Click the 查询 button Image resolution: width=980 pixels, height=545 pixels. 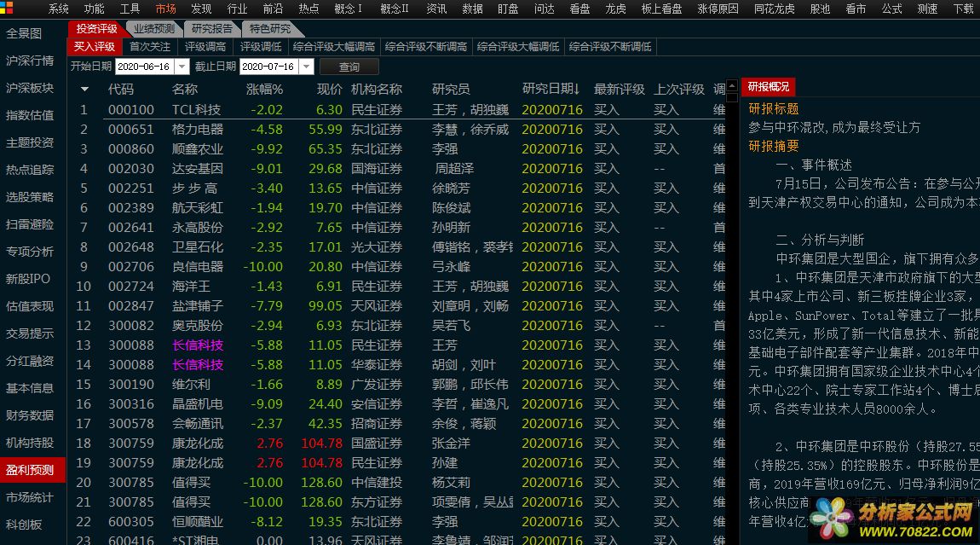349,67
